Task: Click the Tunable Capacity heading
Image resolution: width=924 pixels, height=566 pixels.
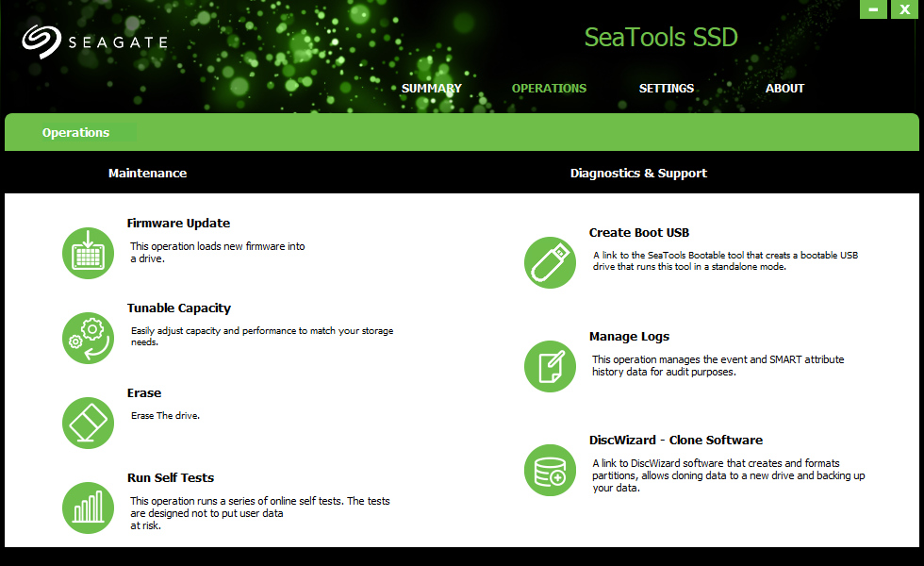Action: (179, 308)
